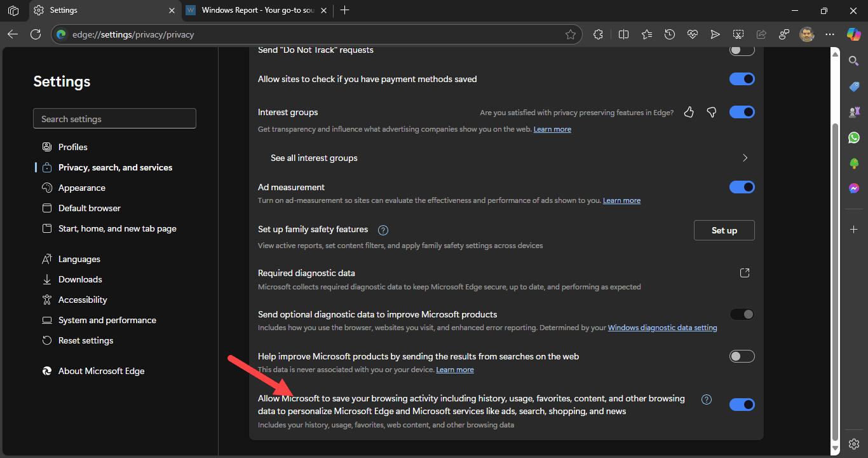Open the History clock icon
Viewport: 868px width, 458px height.
coord(670,34)
